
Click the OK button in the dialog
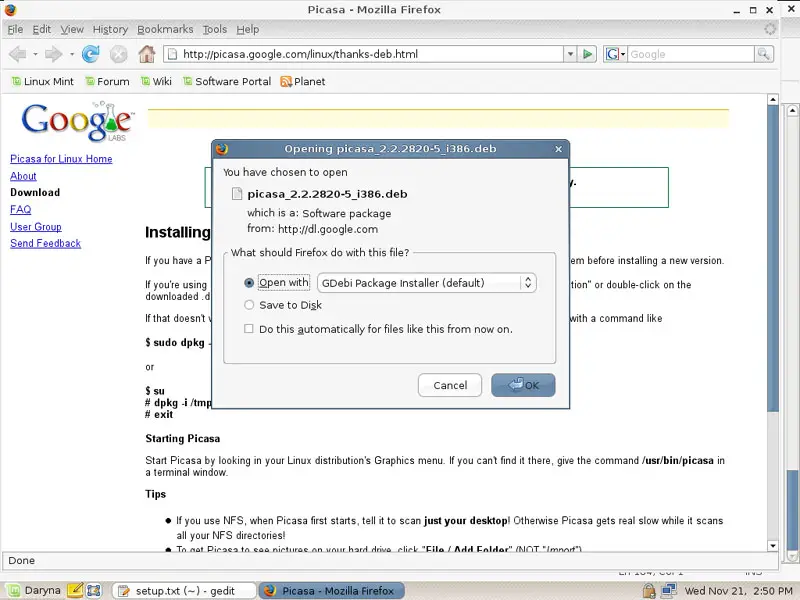(523, 385)
